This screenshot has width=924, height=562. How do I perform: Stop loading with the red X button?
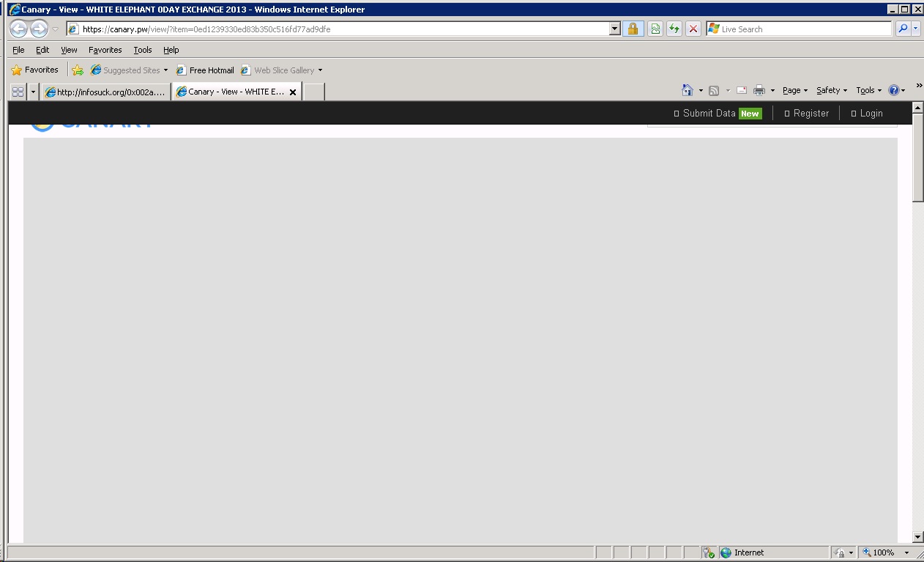pyautogui.click(x=693, y=29)
